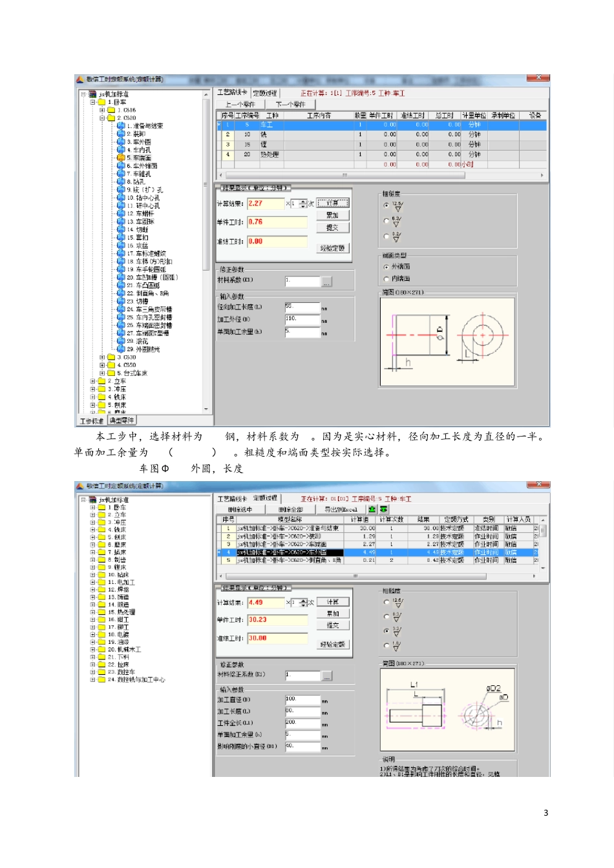This screenshot has height=868, width=614.
Task: Select the 数控车 folder icon in lower tree
Action: (101, 672)
